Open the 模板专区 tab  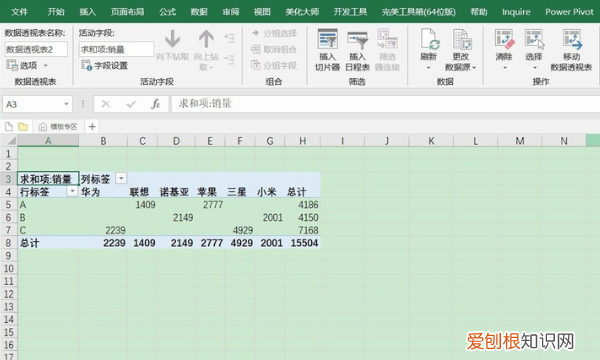click(58, 126)
